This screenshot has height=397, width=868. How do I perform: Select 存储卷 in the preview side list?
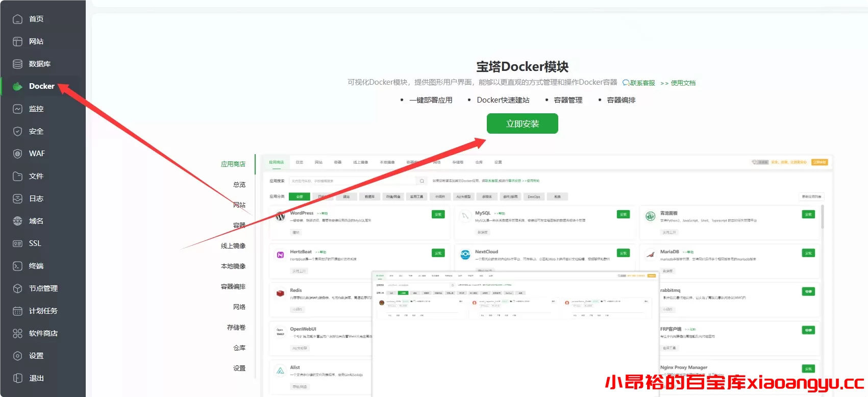(236, 328)
